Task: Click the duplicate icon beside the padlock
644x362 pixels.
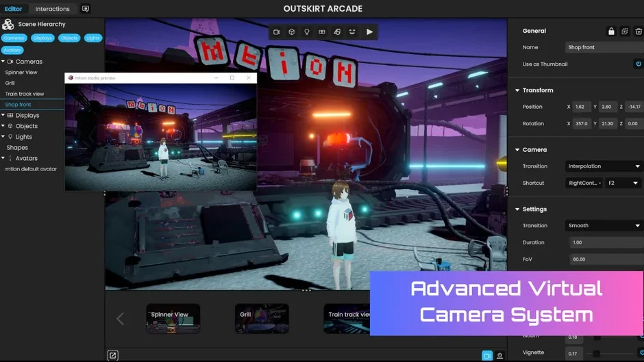Action: coord(625,31)
